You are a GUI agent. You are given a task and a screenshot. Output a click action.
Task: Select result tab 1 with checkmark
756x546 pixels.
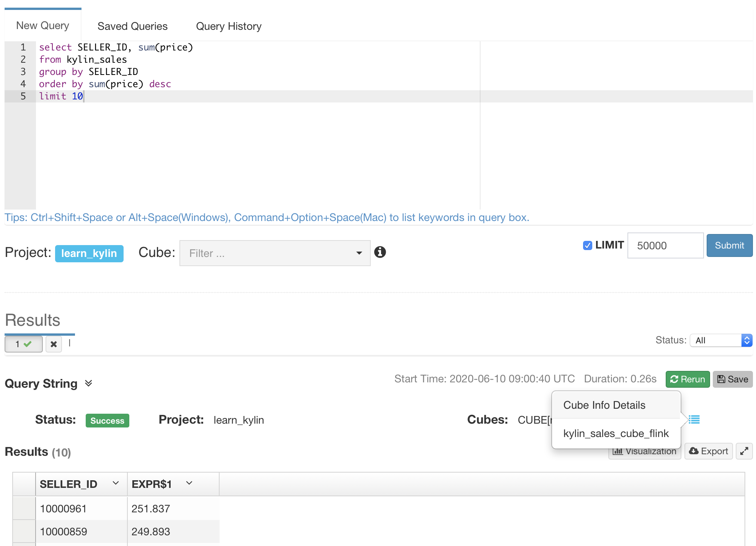[23, 344]
